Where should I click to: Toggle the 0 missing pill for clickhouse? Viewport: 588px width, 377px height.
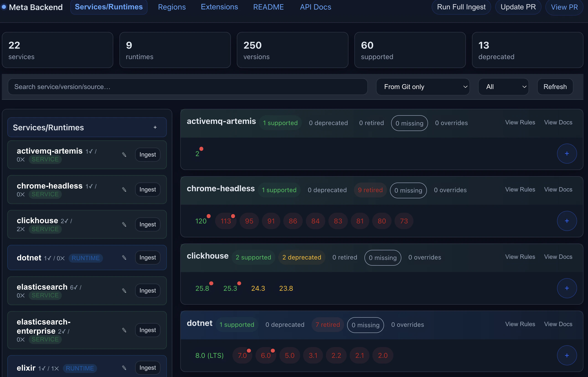tap(382, 257)
